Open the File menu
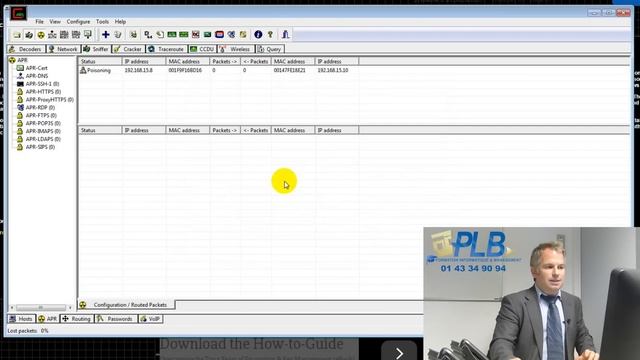The height and width of the screenshot is (360, 640). point(40,22)
